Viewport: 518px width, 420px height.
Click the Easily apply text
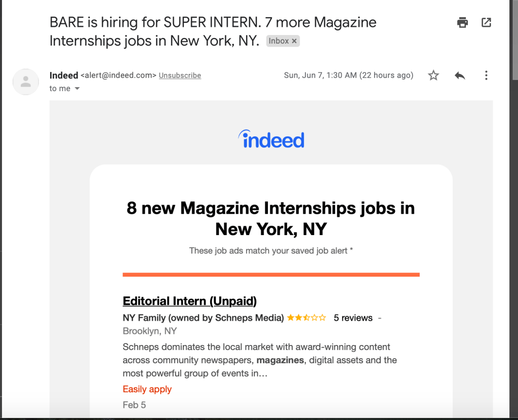(147, 389)
